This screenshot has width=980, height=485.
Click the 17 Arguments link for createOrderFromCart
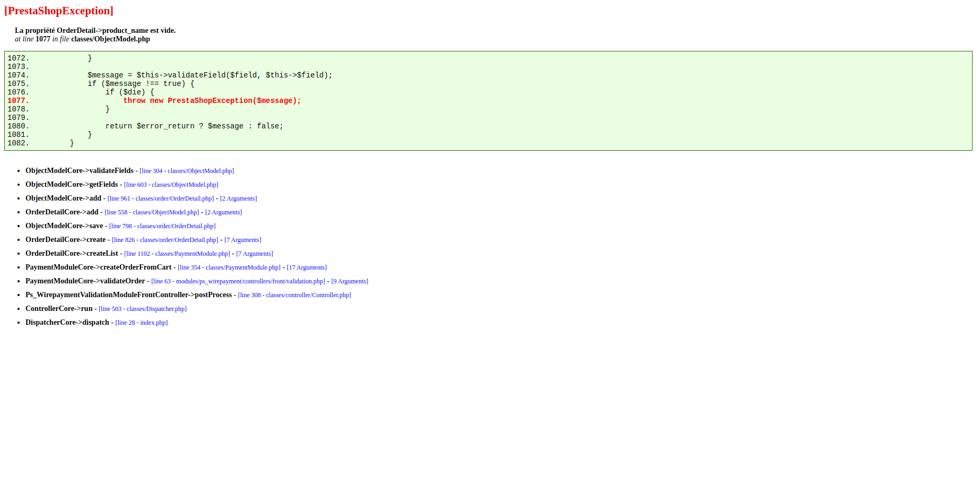point(307,267)
